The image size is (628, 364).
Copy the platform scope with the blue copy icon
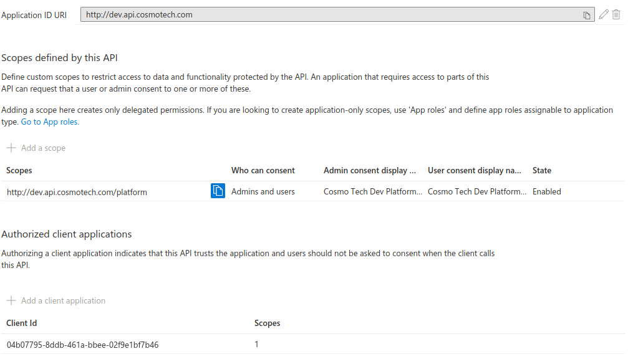coord(217,191)
